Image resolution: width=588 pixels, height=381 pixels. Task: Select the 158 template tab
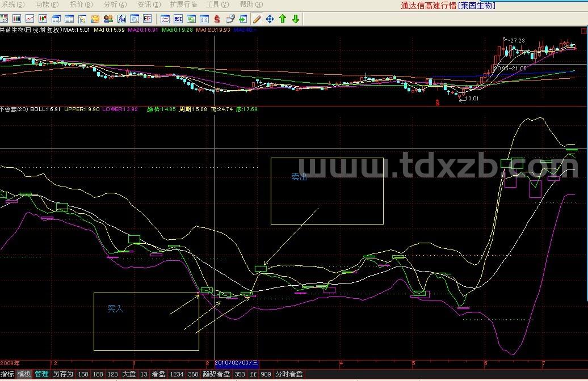tap(83, 374)
